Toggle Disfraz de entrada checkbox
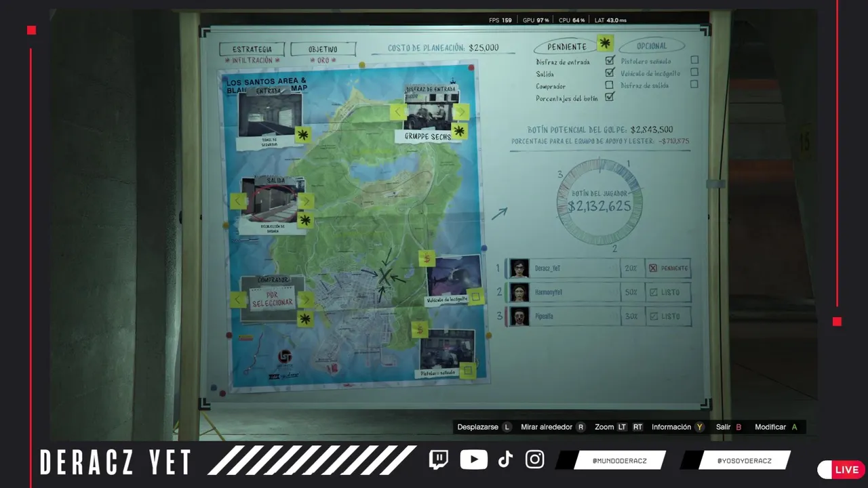Viewport: 868px width, 488px height. (x=610, y=61)
